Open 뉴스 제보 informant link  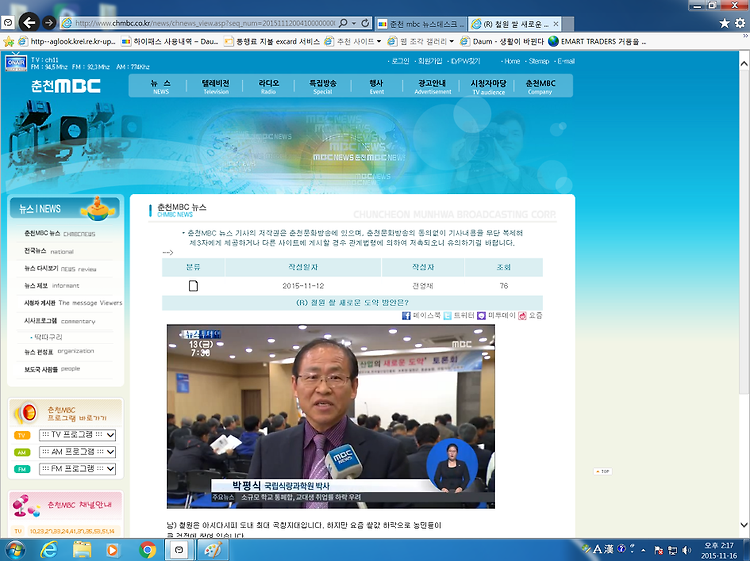pos(52,286)
